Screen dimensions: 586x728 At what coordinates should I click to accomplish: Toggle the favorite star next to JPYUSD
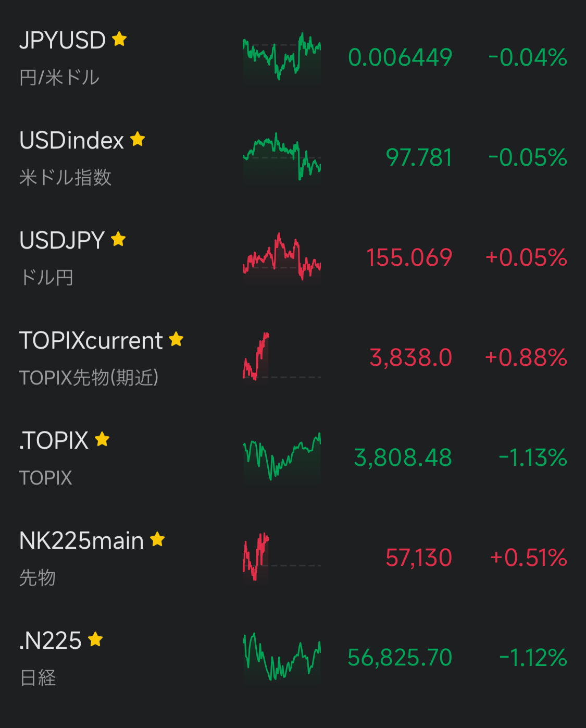[x=119, y=39]
